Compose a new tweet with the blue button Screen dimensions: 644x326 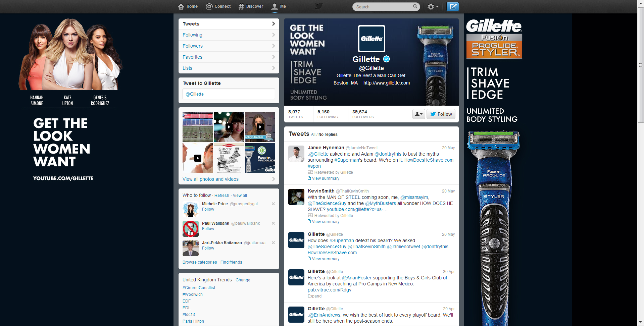(x=452, y=6)
